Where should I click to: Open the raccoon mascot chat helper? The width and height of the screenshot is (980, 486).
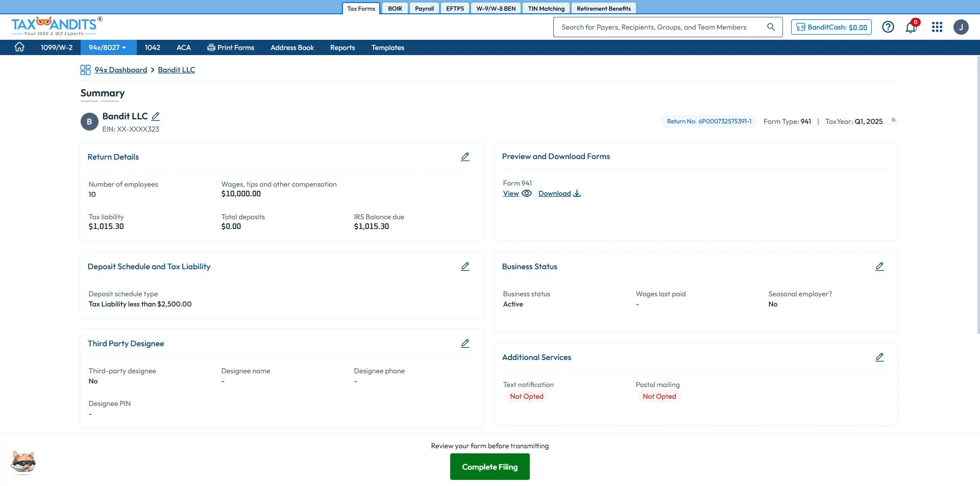pyautogui.click(x=23, y=463)
